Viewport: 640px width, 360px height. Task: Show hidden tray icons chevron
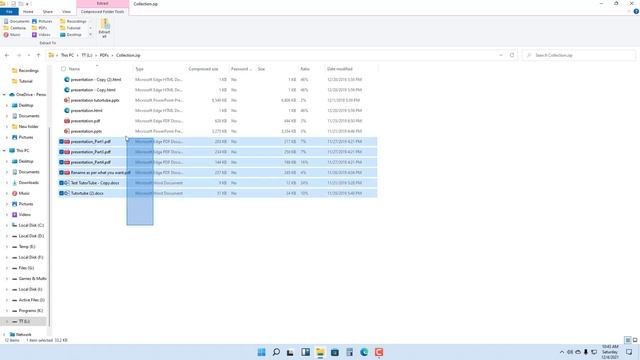point(562,352)
